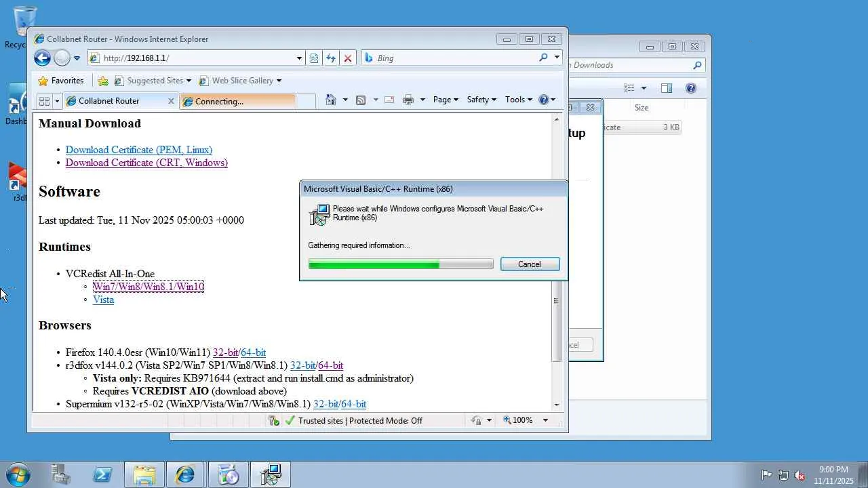This screenshot has height=488, width=868.
Task: Open the Vista VCRedist link
Action: [x=103, y=300]
